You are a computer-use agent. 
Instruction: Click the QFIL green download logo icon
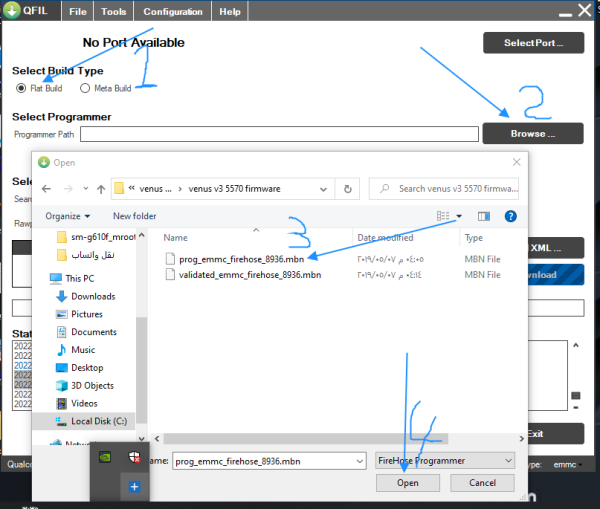tap(12, 10)
